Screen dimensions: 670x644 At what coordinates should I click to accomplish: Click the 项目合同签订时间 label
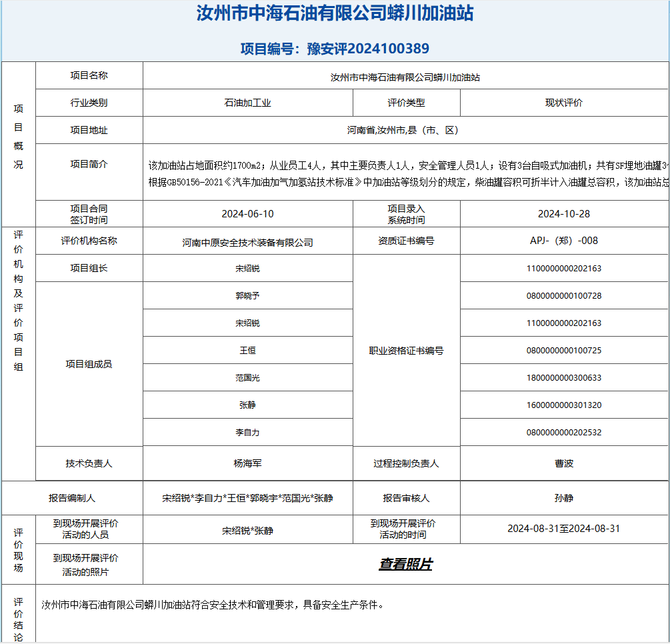tap(89, 214)
